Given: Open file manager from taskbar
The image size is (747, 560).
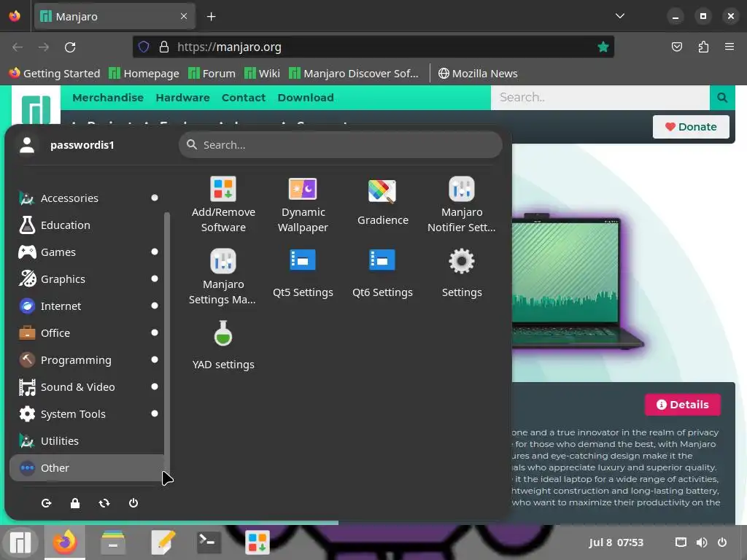Looking at the screenshot, I should point(113,542).
